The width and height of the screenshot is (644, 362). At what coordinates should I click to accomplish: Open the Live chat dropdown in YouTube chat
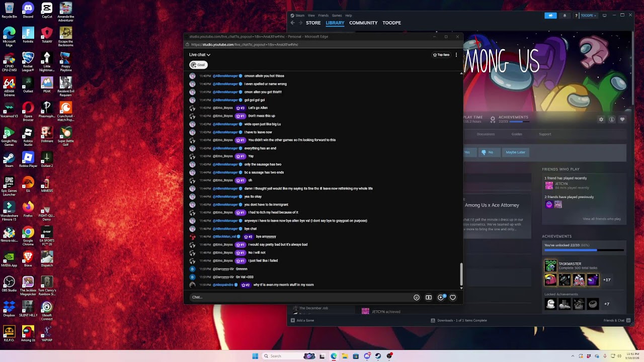pos(200,55)
